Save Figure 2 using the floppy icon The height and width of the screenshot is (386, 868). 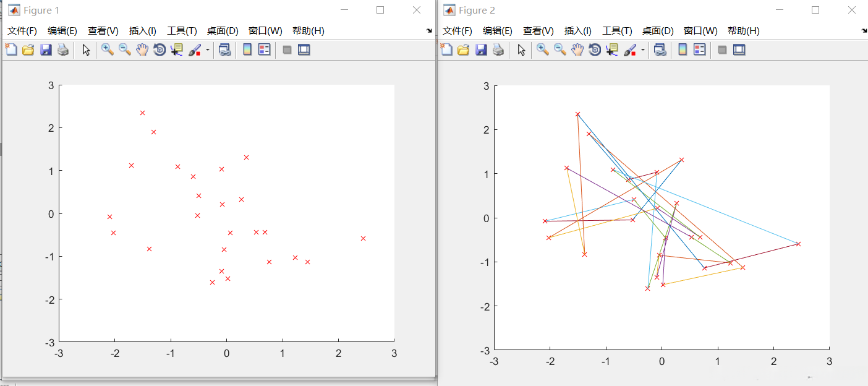click(x=481, y=50)
